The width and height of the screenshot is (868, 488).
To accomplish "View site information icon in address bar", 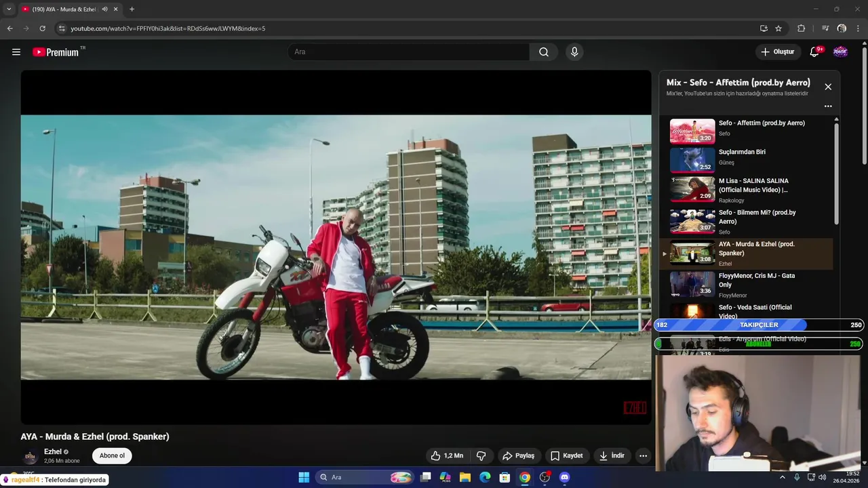I will (62, 28).
